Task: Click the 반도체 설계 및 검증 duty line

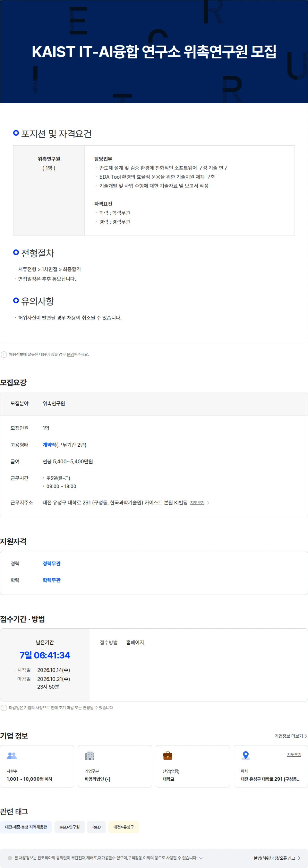Action: pos(163,168)
